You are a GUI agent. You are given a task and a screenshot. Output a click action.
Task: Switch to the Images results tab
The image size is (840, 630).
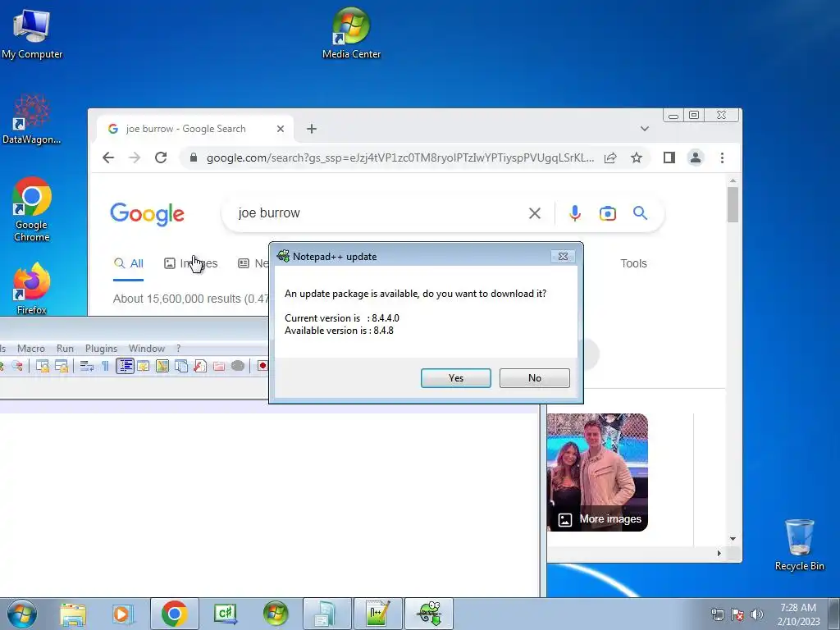click(190, 263)
